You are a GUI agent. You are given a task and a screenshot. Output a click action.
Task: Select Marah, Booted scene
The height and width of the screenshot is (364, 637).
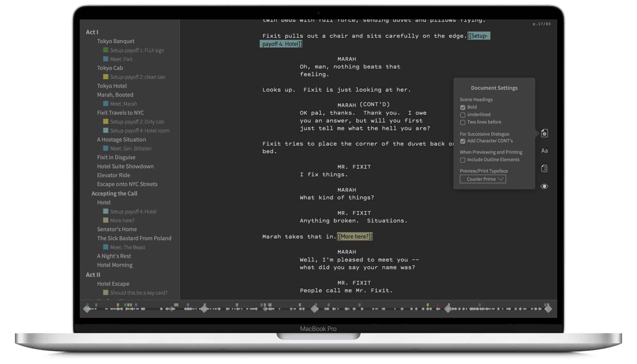(115, 95)
